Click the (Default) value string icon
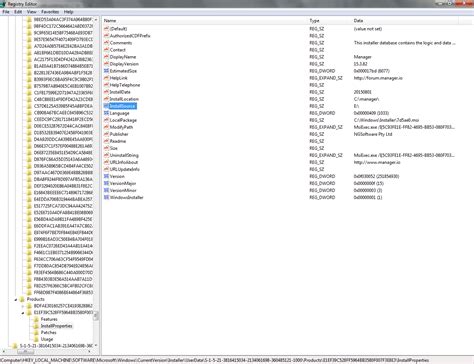Image resolution: width=474 pixels, height=364 pixels. click(x=106, y=29)
